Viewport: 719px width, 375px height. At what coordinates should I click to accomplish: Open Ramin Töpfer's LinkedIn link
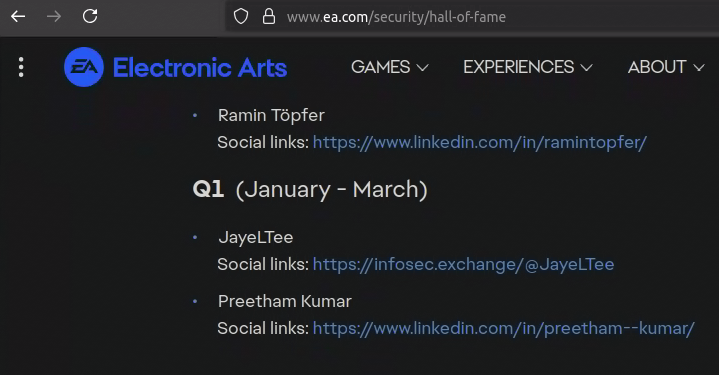(x=480, y=143)
